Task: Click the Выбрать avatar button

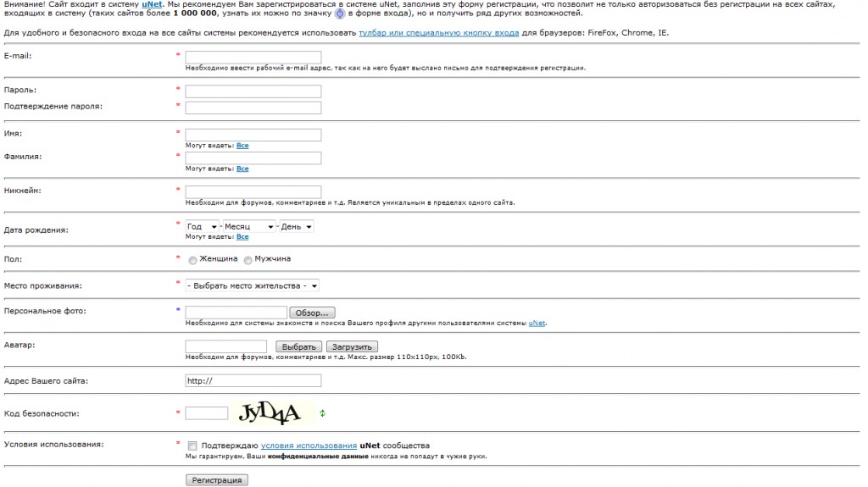Action: [298, 346]
